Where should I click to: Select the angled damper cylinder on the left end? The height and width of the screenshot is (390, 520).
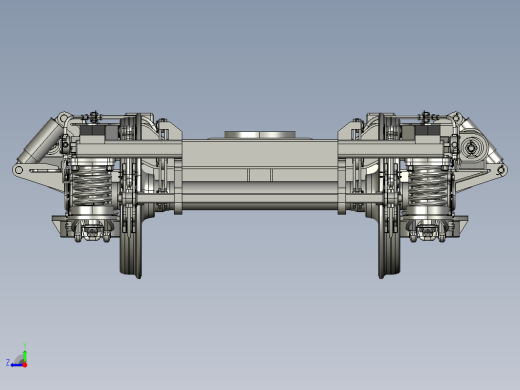click(x=41, y=140)
